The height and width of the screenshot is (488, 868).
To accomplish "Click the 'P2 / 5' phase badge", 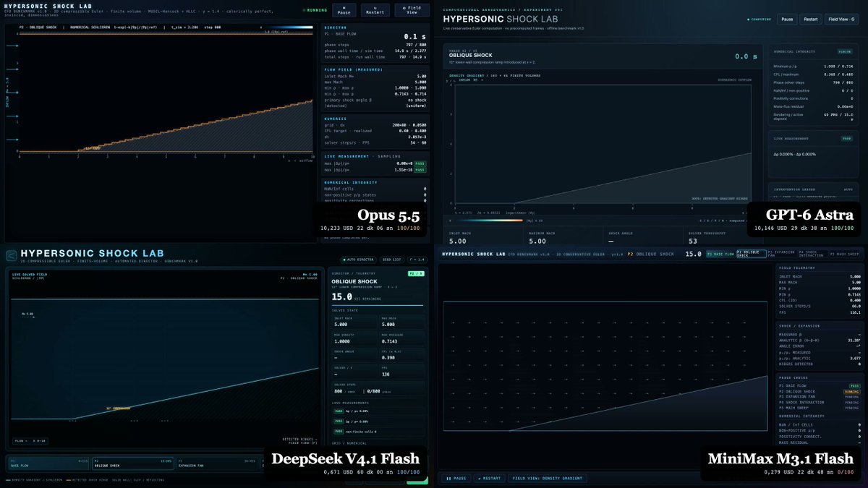I will [x=414, y=275].
